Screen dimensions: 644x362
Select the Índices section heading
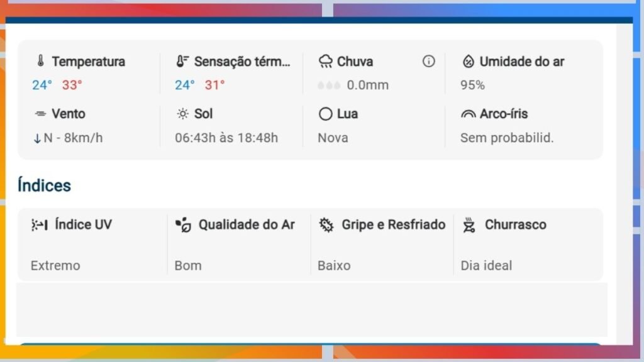[x=44, y=185]
